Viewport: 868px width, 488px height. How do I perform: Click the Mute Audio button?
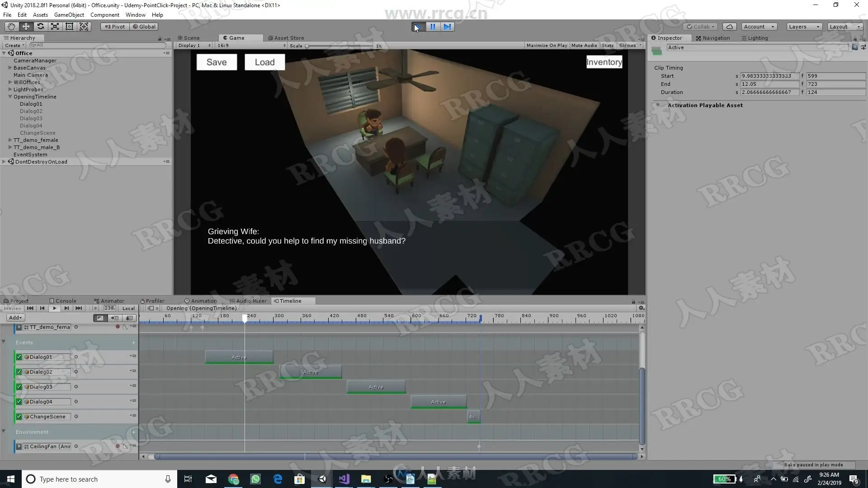[584, 46]
